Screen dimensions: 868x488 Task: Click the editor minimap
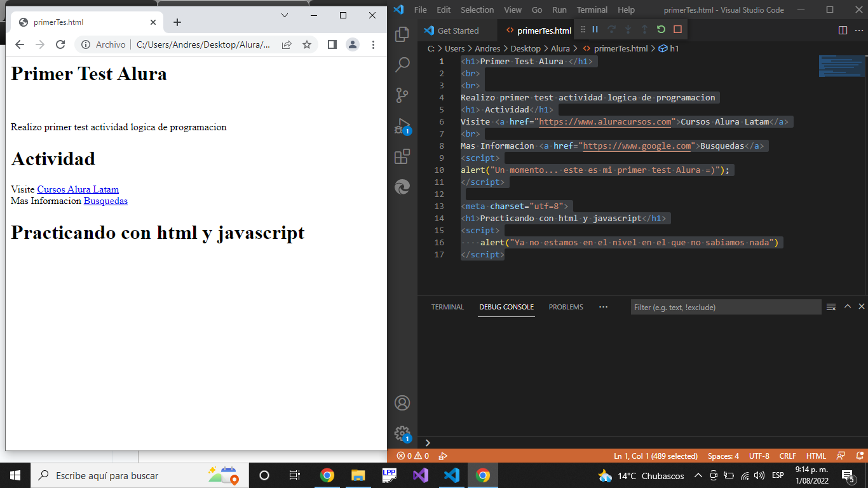(841, 66)
